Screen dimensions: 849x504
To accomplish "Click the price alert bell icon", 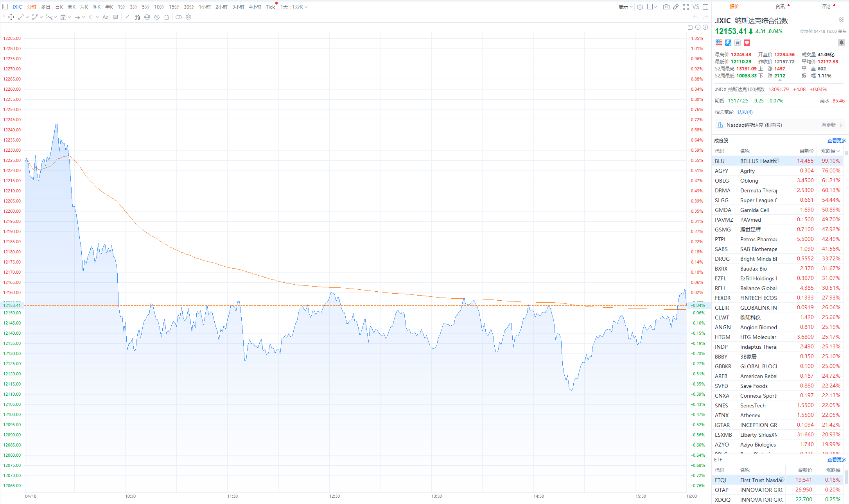I will (841, 42).
